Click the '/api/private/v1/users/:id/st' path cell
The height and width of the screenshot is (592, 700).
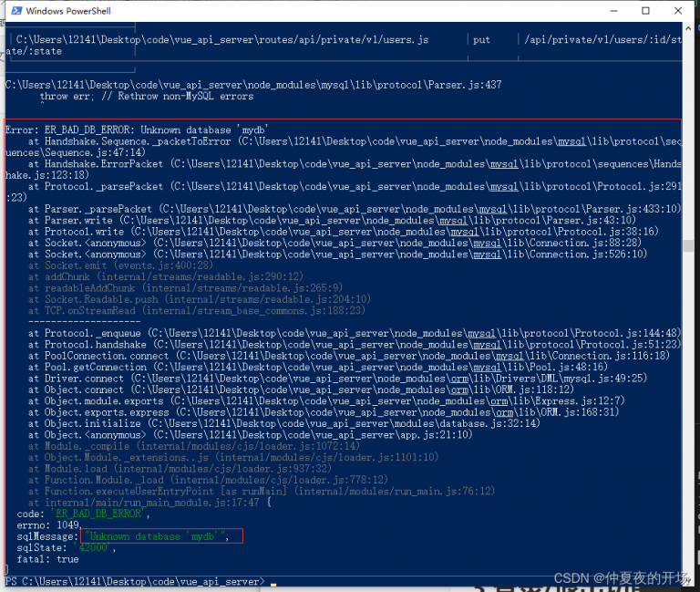pyautogui.click(x=603, y=40)
